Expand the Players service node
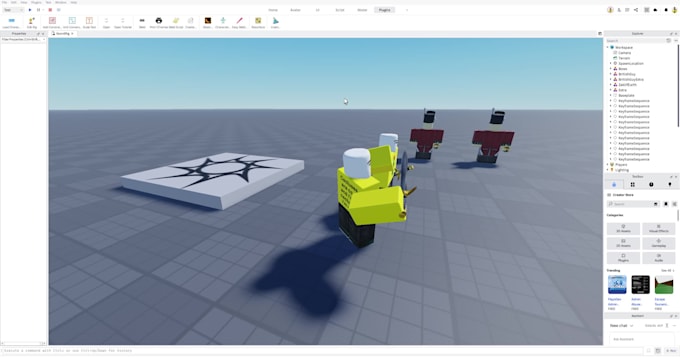680x364 pixels. pos(608,165)
